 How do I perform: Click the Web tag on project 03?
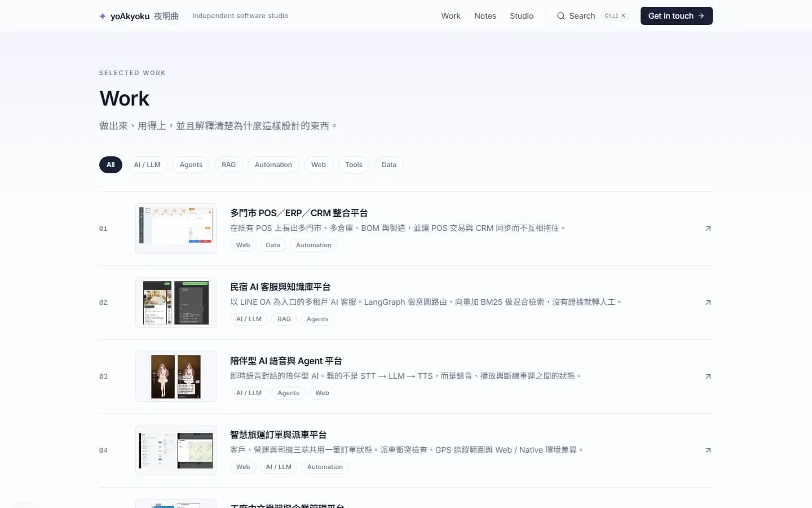[x=322, y=393]
